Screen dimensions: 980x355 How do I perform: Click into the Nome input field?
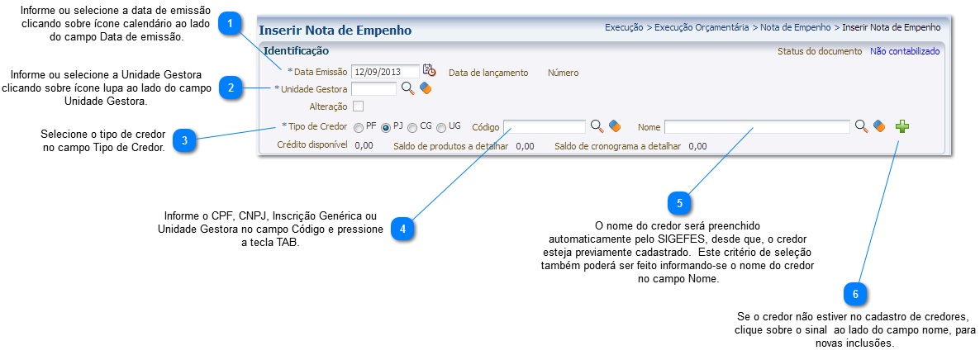point(757,127)
